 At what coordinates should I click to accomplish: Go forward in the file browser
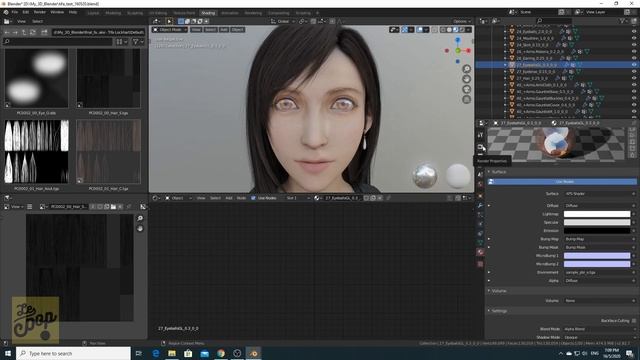tap(15, 32)
